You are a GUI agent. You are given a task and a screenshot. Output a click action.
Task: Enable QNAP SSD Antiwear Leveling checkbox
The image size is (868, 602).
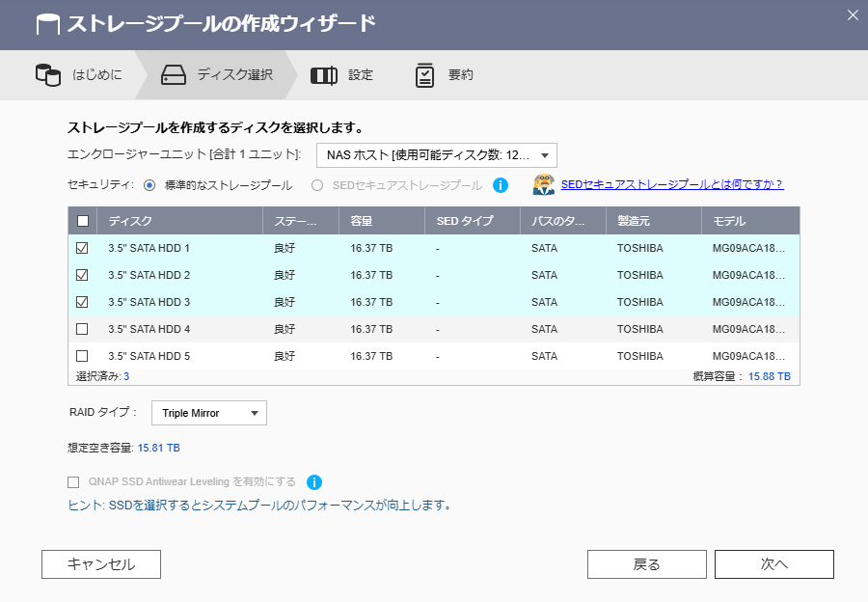73,482
